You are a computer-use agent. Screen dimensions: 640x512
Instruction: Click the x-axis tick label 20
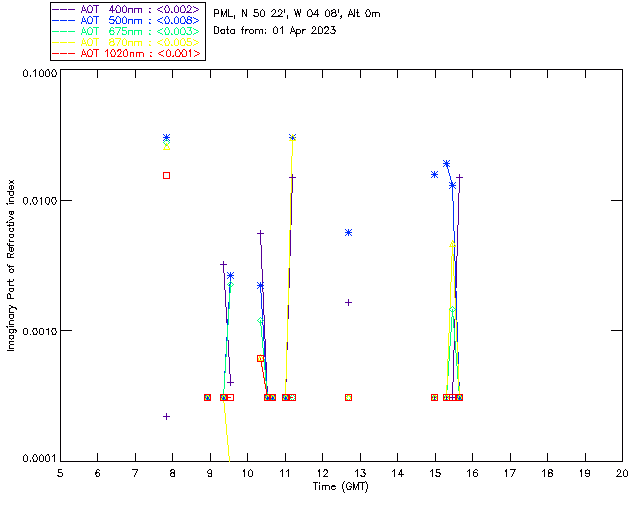pyautogui.click(x=622, y=473)
